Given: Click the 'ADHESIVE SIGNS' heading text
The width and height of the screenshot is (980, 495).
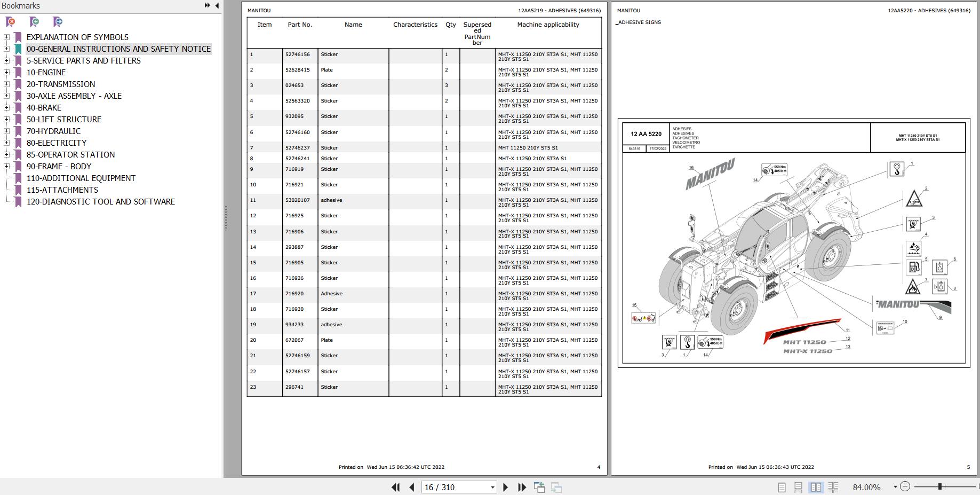Looking at the screenshot, I should pos(639,22).
